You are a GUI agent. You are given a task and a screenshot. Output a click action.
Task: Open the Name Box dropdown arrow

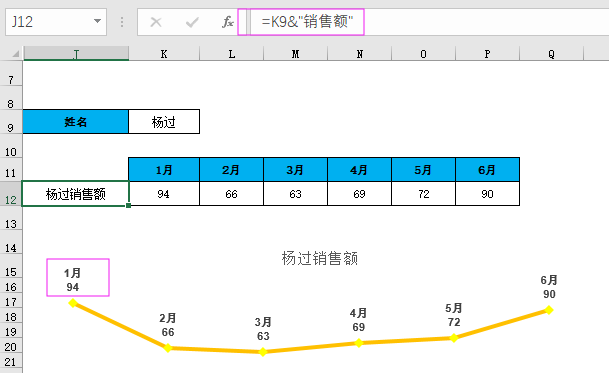[97, 21]
